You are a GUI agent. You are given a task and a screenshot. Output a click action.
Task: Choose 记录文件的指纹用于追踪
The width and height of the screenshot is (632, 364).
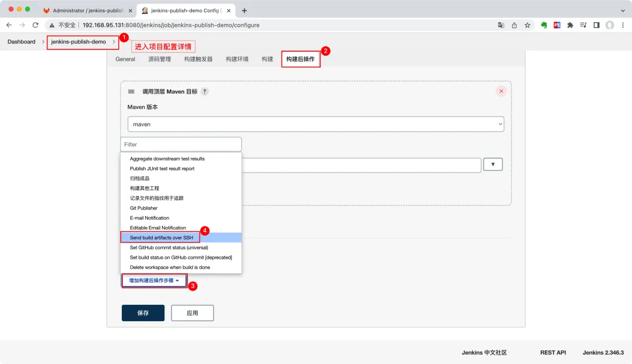tap(181, 198)
